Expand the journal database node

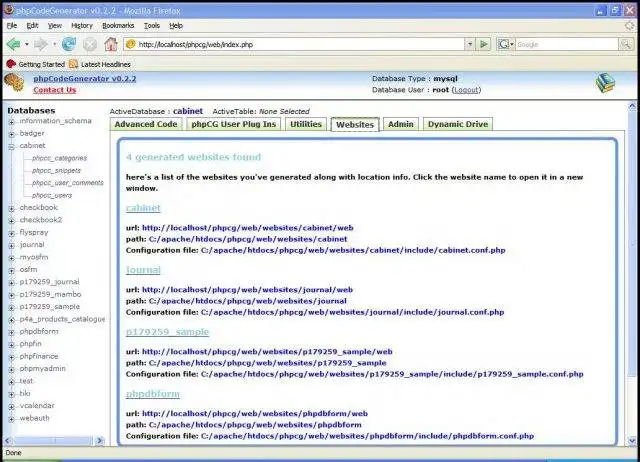click(11, 245)
